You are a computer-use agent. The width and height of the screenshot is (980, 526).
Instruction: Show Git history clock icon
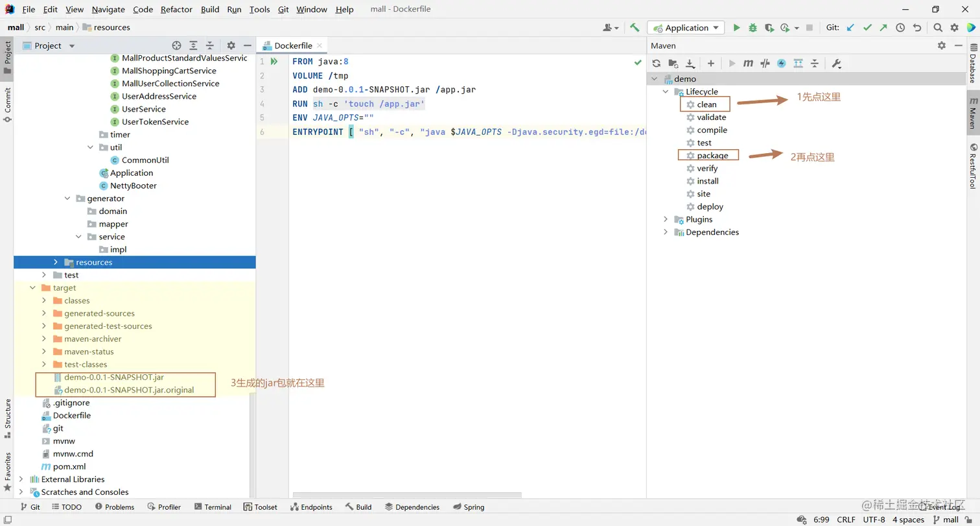[900, 28]
